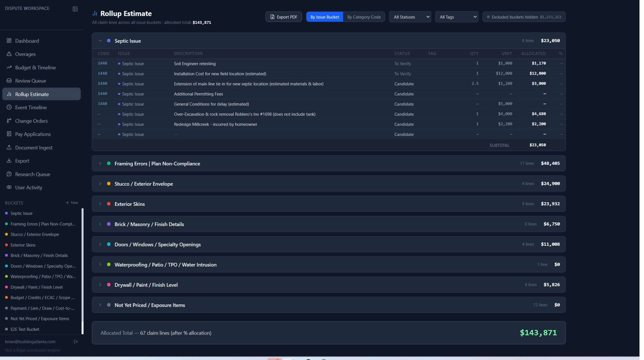Screen dimensions: 644x360
Task: Click the Export PDF button
Action: tap(284, 17)
